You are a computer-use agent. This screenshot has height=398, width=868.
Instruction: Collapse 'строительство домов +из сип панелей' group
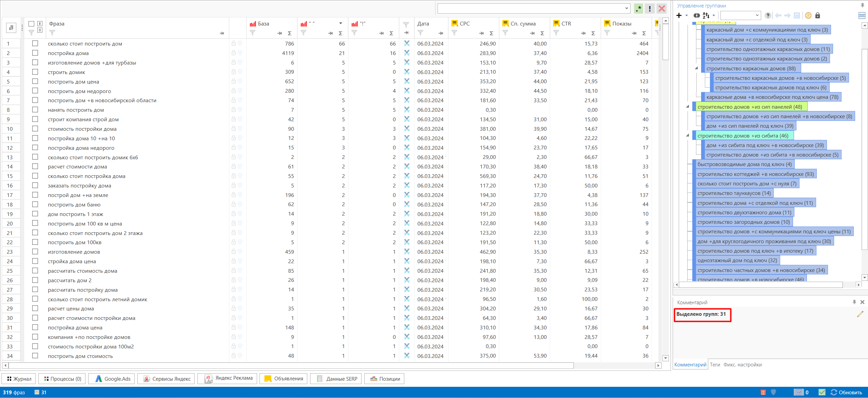(688, 107)
